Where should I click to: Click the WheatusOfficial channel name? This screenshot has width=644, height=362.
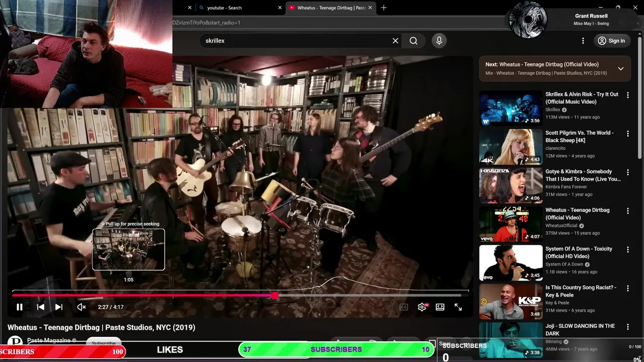click(561, 226)
